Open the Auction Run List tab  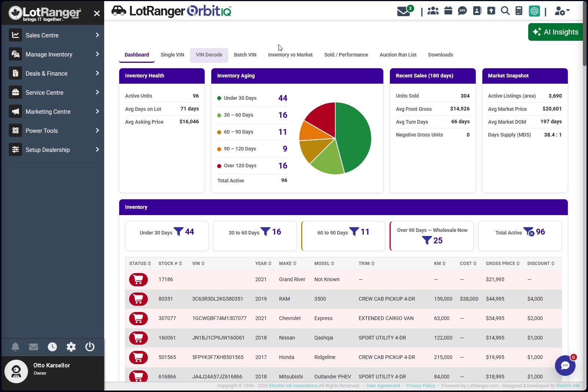click(398, 55)
